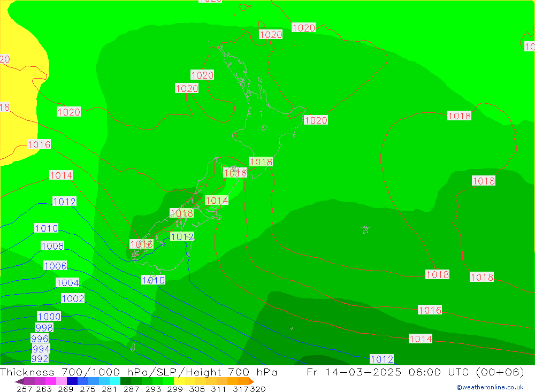Click the blue 1004 isobar label
Screen dimensions: 535x392
pos(67,283)
